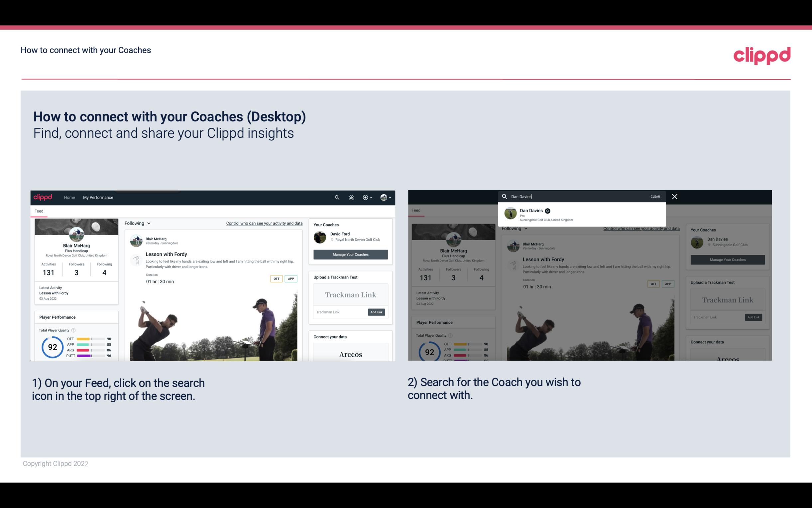
Task: Click the globe/language icon in navbar
Action: [x=383, y=197]
